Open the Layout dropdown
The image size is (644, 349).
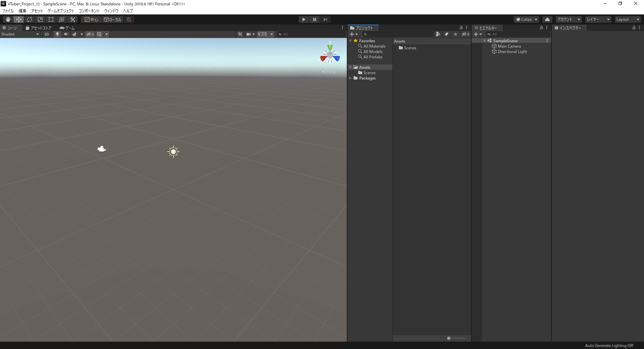coord(627,20)
